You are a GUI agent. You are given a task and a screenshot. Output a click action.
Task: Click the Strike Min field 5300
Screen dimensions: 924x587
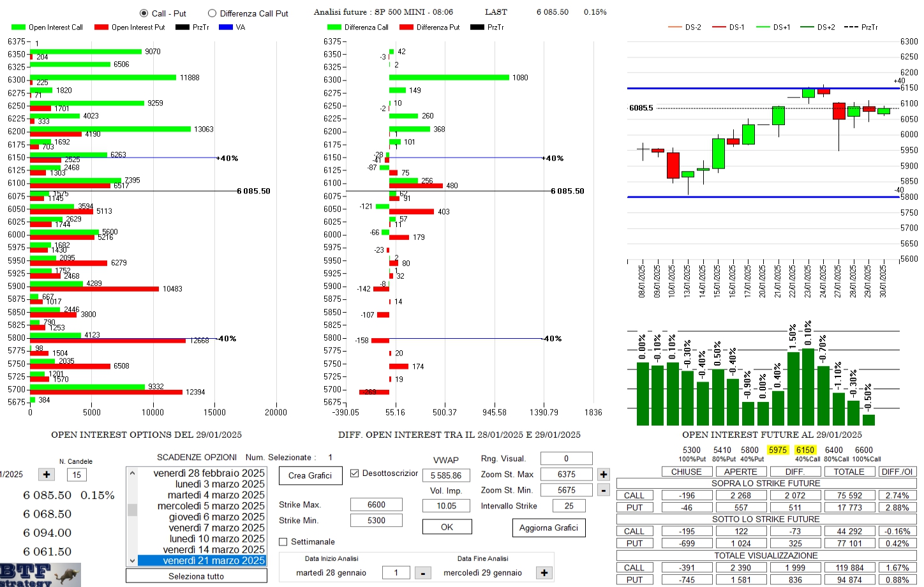(x=376, y=521)
